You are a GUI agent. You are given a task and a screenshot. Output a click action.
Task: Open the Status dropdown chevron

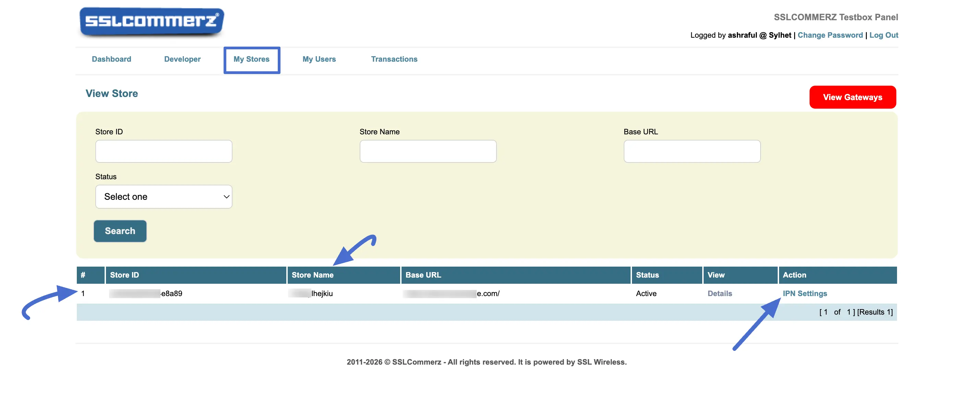tap(226, 197)
